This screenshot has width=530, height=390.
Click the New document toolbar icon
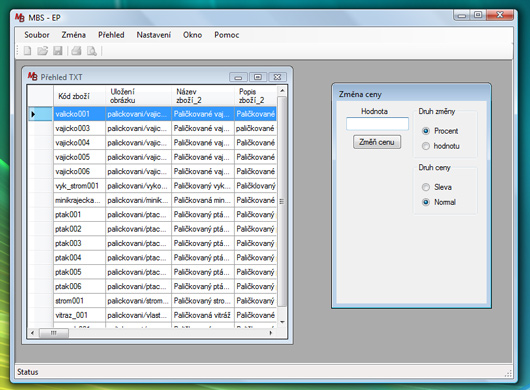(x=27, y=51)
